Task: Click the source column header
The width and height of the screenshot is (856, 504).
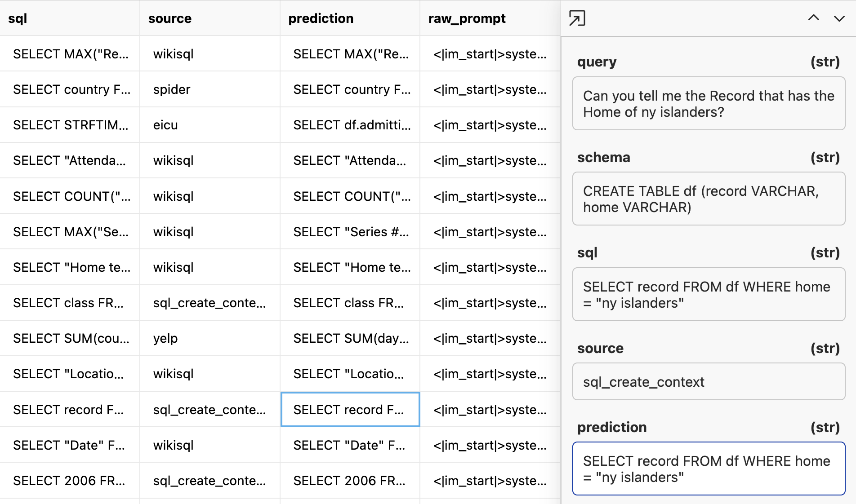Action: pos(210,18)
